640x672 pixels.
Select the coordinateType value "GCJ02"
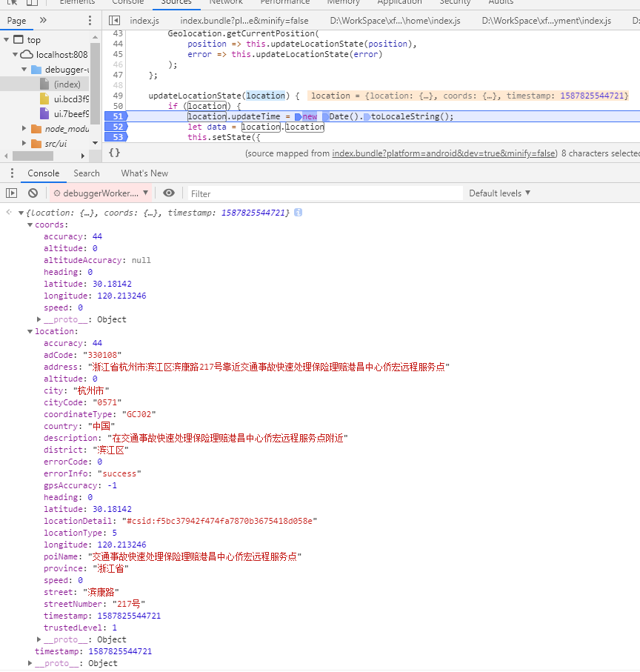click(x=139, y=414)
